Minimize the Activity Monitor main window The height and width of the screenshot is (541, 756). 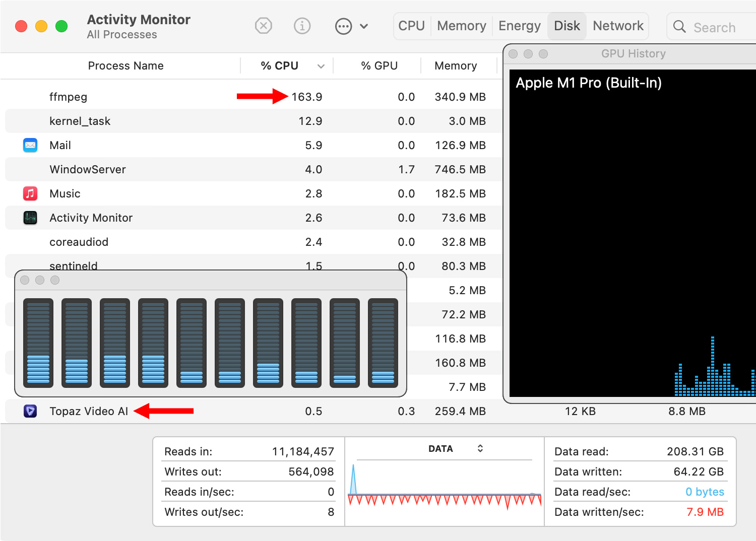pos(41,26)
